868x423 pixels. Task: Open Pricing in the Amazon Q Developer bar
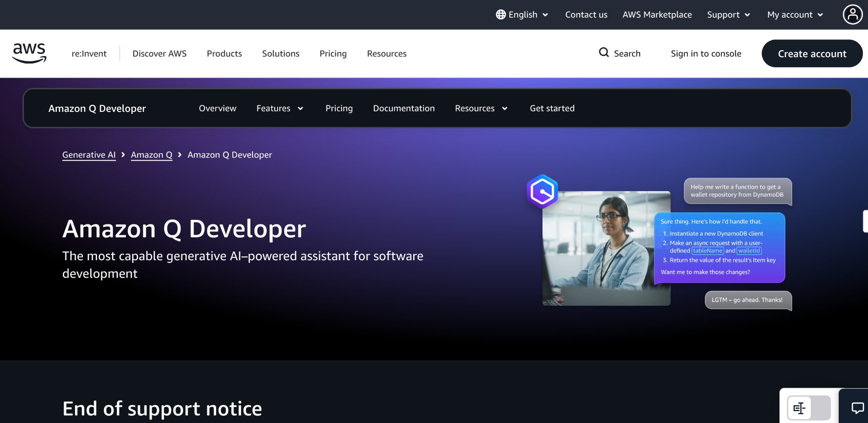(x=339, y=108)
